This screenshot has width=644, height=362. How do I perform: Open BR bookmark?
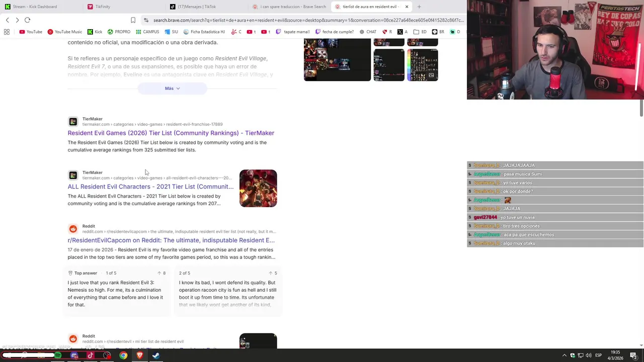438,32
